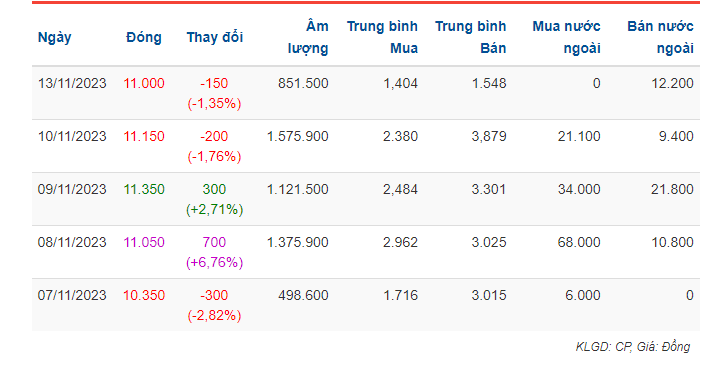
Task: Click the 09/11/2023 date entry
Action: (72, 189)
